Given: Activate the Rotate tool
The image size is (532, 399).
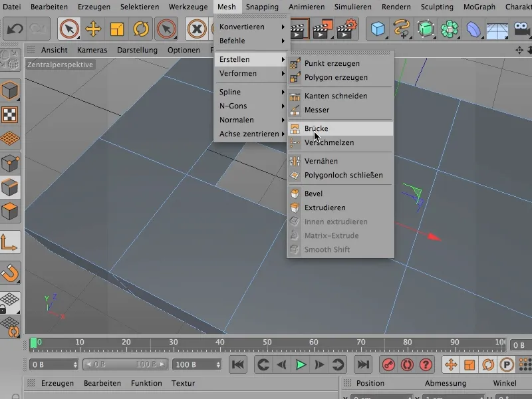Looking at the screenshot, I should click(141, 29).
